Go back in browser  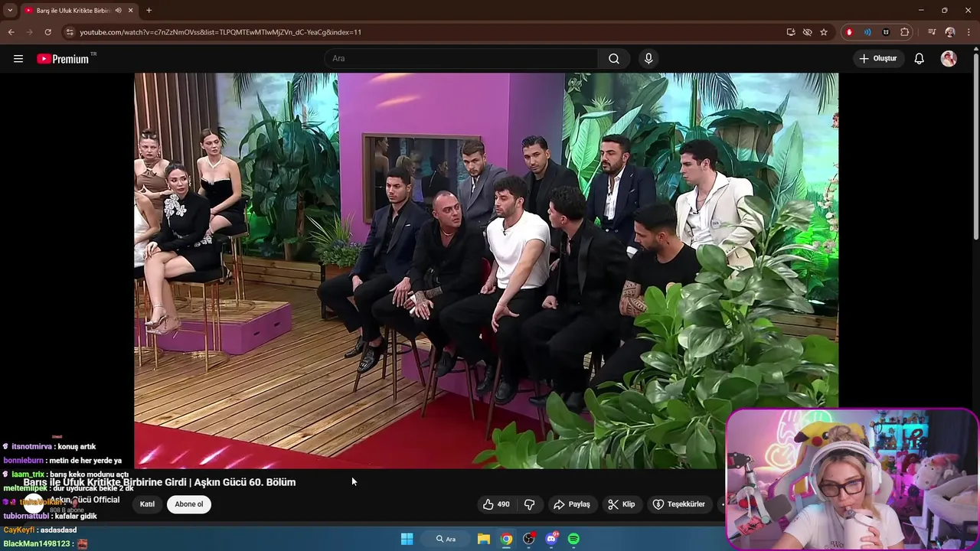point(11,32)
